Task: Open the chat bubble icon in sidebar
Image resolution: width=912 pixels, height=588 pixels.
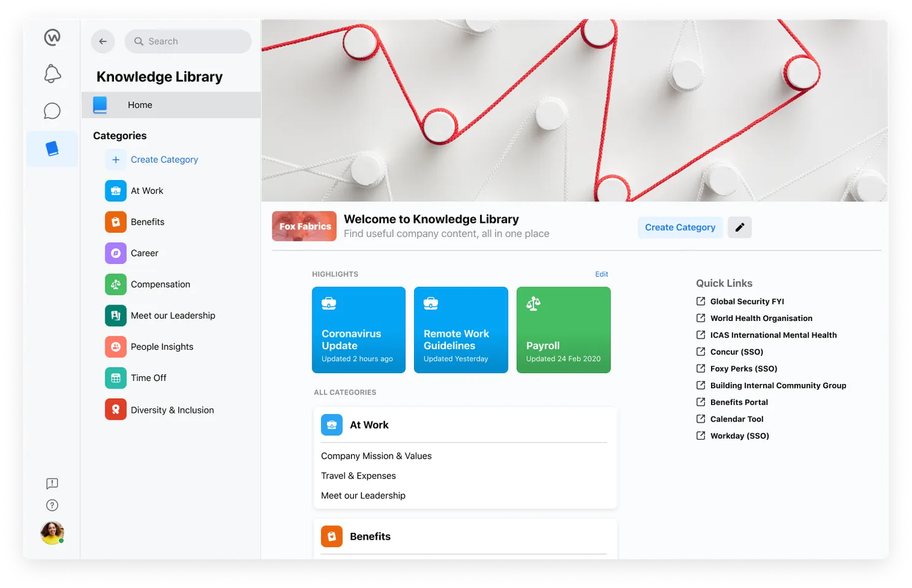Action: pyautogui.click(x=52, y=111)
